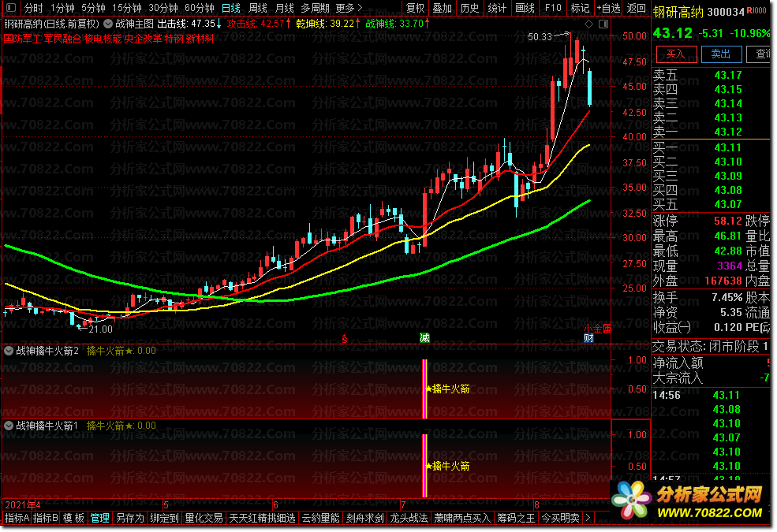
Task: Click the 返回 button
Action: click(x=637, y=8)
